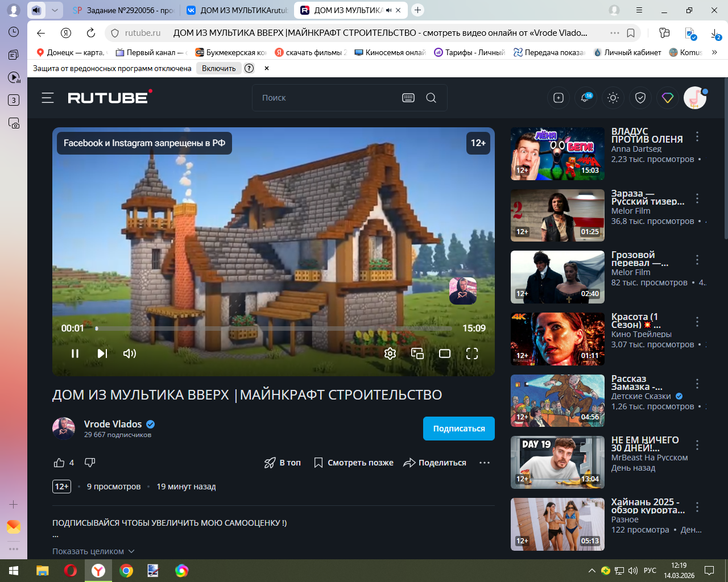The width and height of the screenshot is (728, 582).
Task: Launch Opera from the taskbar
Action: click(x=71, y=571)
